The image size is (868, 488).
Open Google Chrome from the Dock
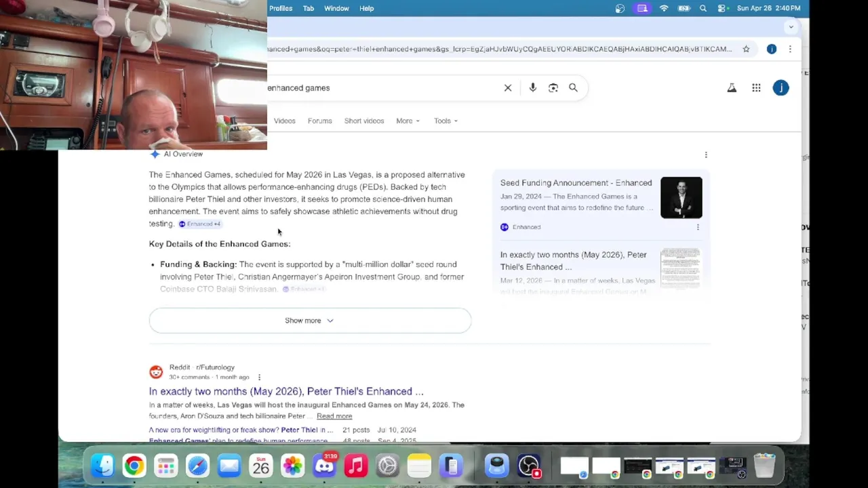coord(134,466)
